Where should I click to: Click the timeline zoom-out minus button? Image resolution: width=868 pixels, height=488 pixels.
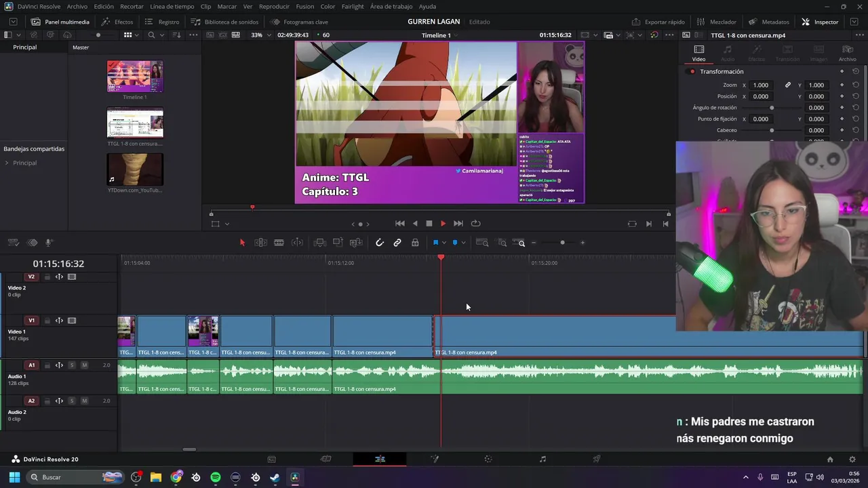tap(534, 243)
